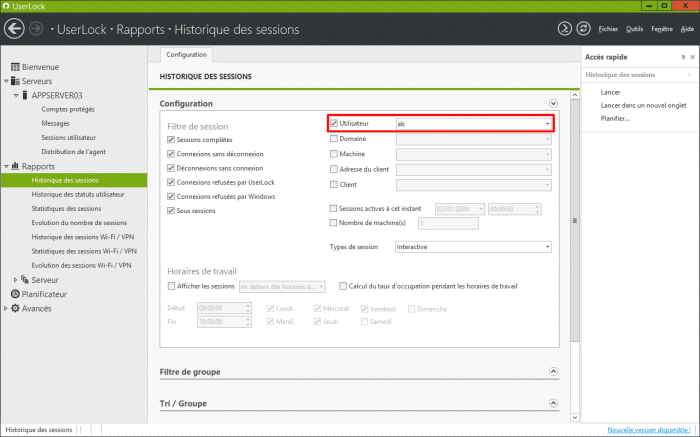Click Nouvelle version disponible link
The height and width of the screenshot is (437, 700).
click(x=649, y=430)
